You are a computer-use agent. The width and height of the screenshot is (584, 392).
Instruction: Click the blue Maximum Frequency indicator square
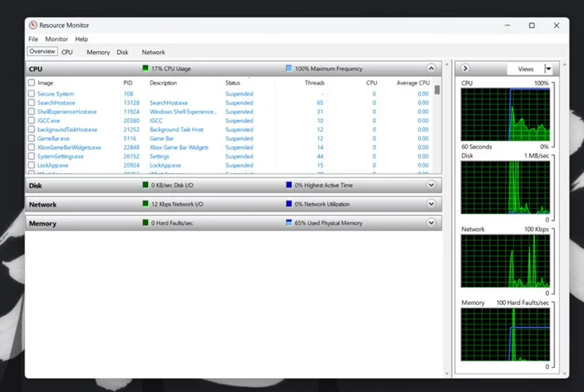pyautogui.click(x=289, y=69)
